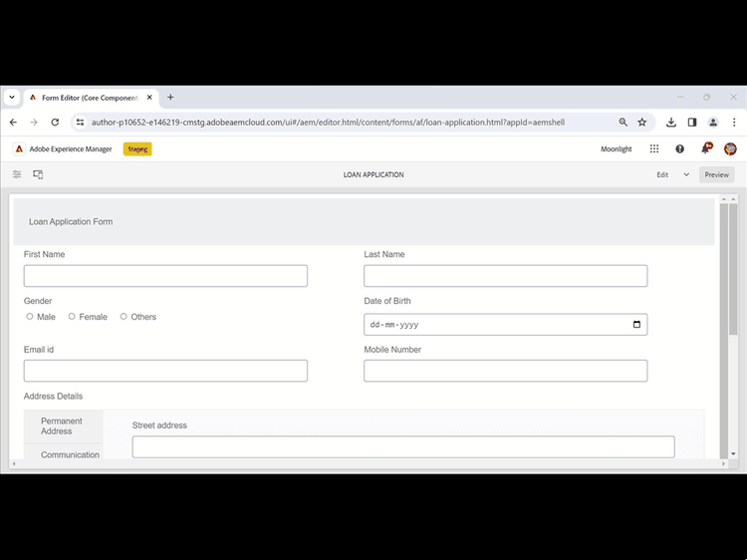Open the calendar picker icon in Date of Birth
The image size is (747, 560).
(x=637, y=325)
